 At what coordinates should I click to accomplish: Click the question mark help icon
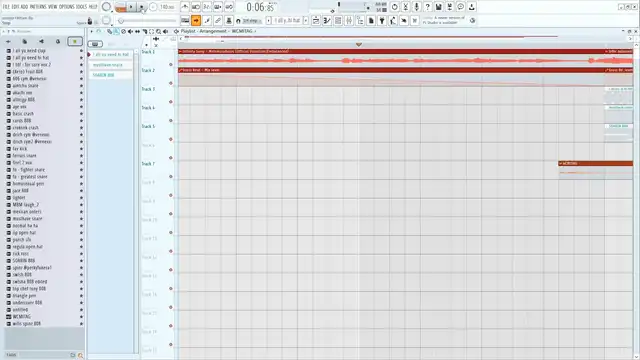[x=427, y=7]
